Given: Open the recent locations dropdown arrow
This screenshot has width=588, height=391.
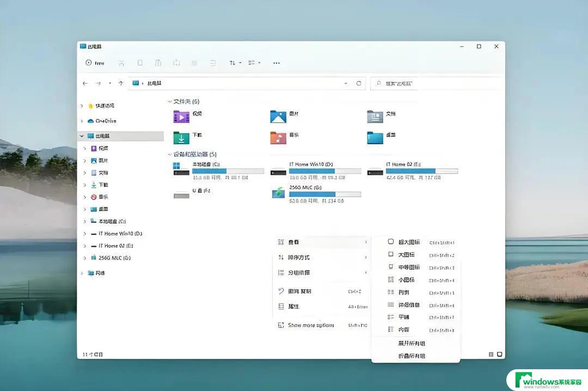Looking at the screenshot, I should coord(110,83).
